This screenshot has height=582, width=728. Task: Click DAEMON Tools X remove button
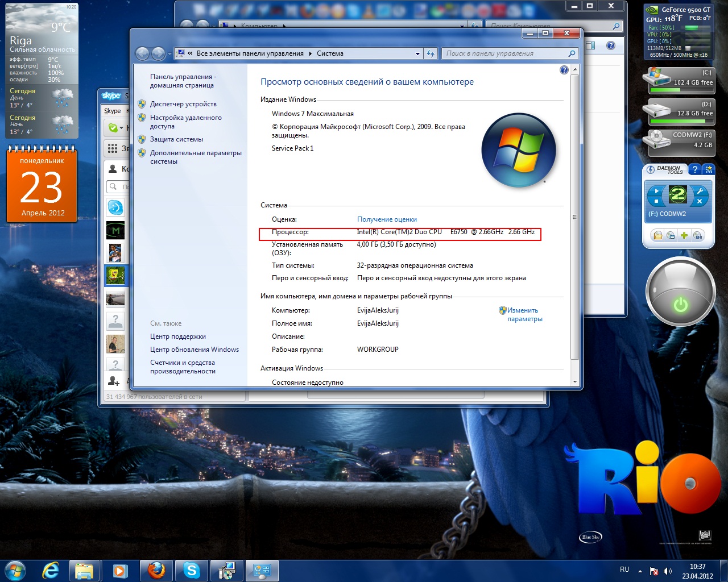(x=700, y=201)
